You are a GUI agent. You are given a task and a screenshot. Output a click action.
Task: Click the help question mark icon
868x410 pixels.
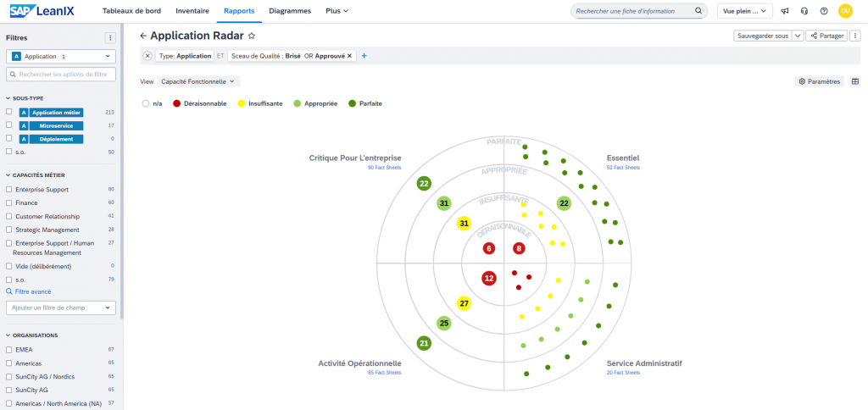click(823, 11)
